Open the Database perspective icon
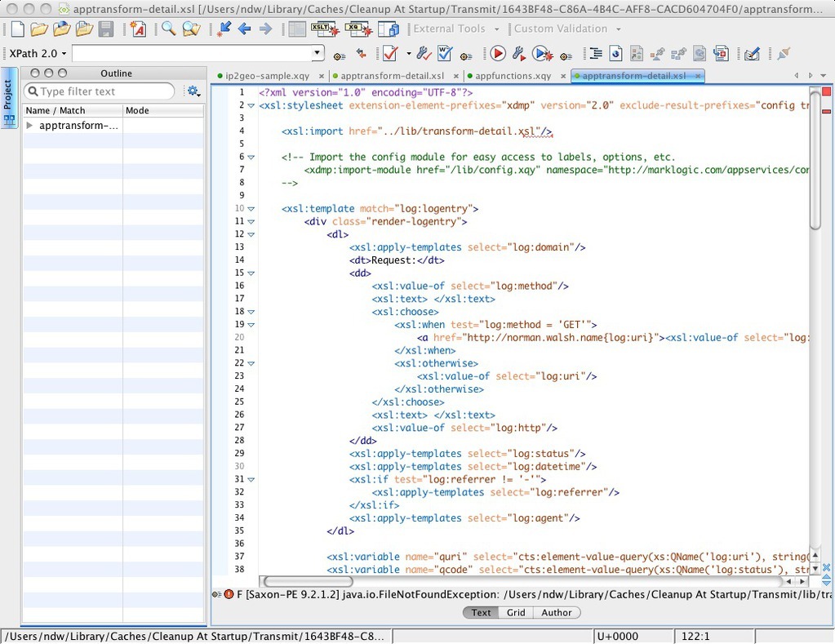 click(389, 29)
